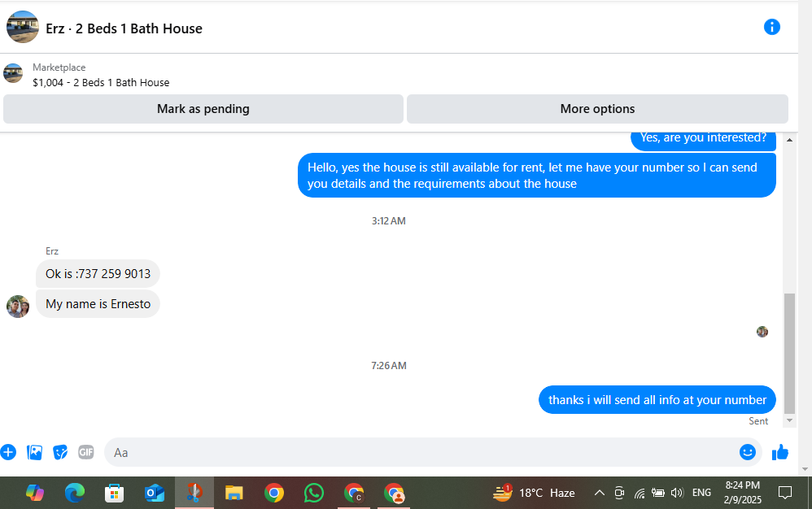
Task: Open Erz's profile picture beside messages
Action: (18, 307)
